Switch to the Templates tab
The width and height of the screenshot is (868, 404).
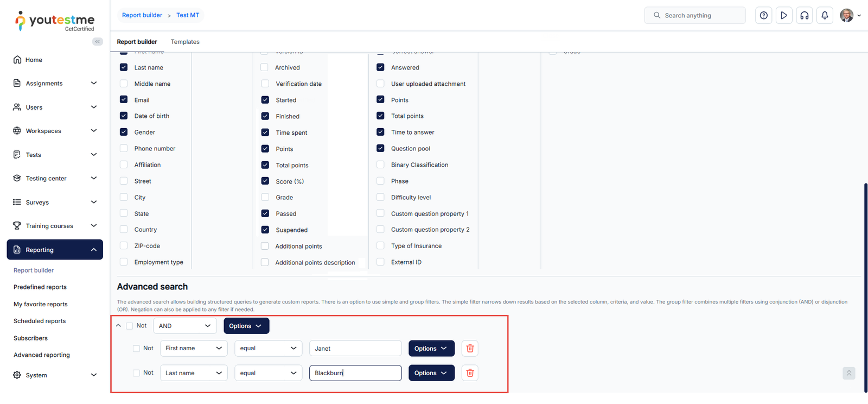coord(185,42)
